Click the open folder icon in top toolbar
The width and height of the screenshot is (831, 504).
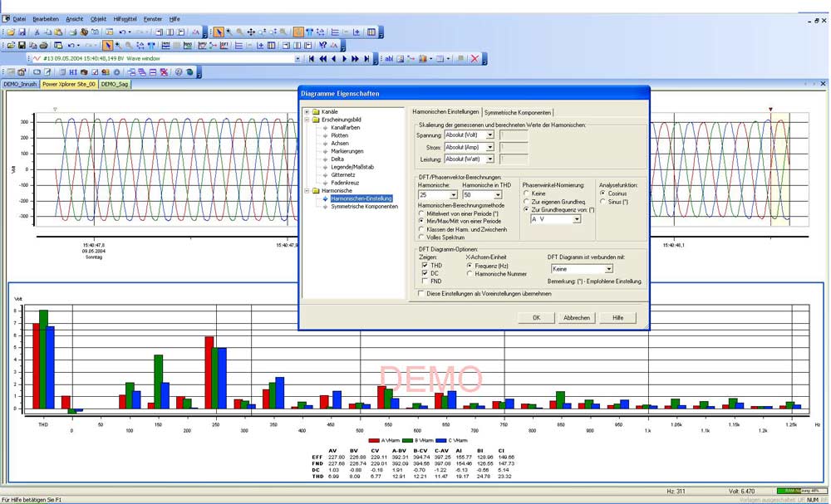click(x=11, y=32)
